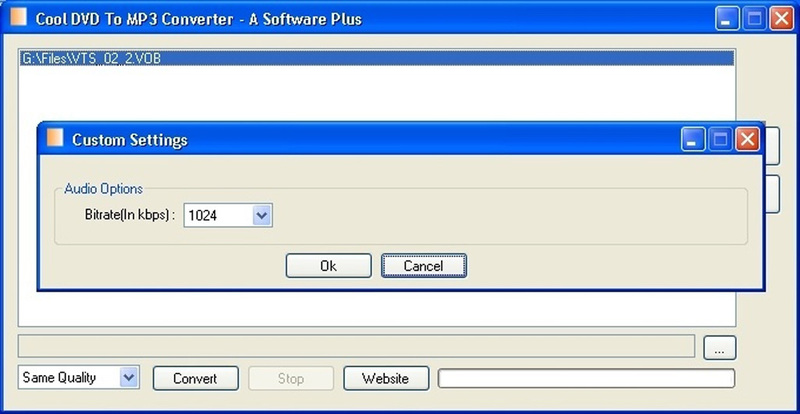Start conversion with the Convert button
Viewport: 800px width, 414px height.
tap(195, 379)
